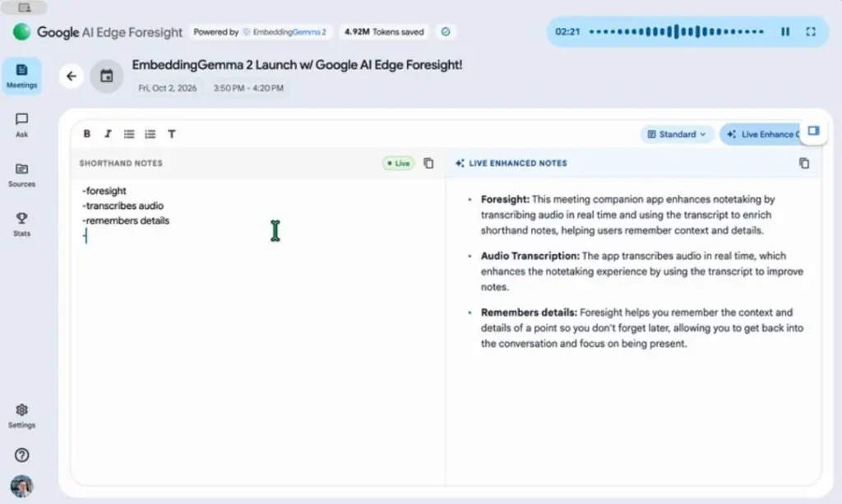
Task: Click the Live status badge
Action: point(399,163)
